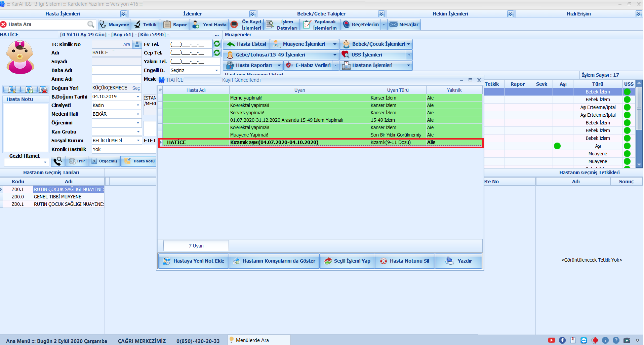644x345 pixels.
Task: Select the Kızamık aşısı warning row
Action: coord(274,142)
